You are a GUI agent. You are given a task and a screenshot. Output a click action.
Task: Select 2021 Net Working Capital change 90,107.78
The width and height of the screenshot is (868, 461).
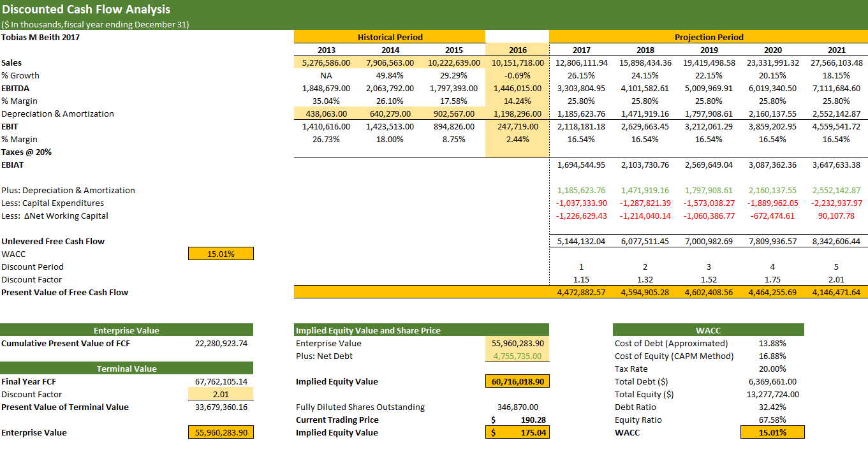pos(836,216)
